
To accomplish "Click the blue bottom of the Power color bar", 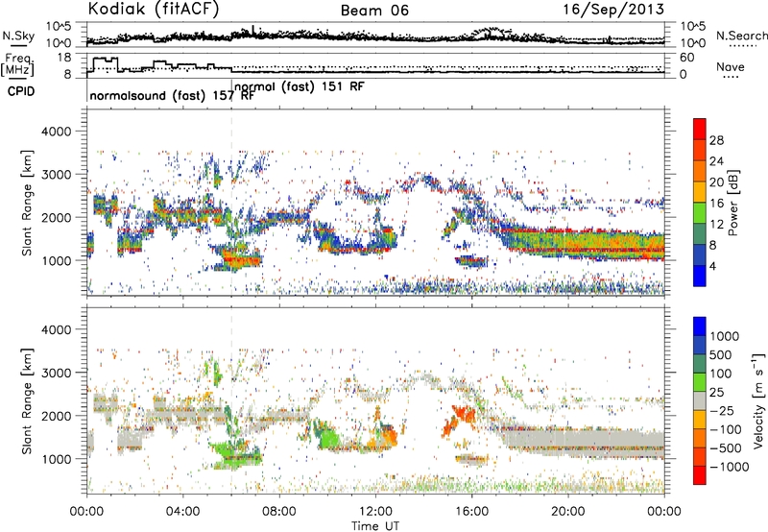I will point(700,276).
